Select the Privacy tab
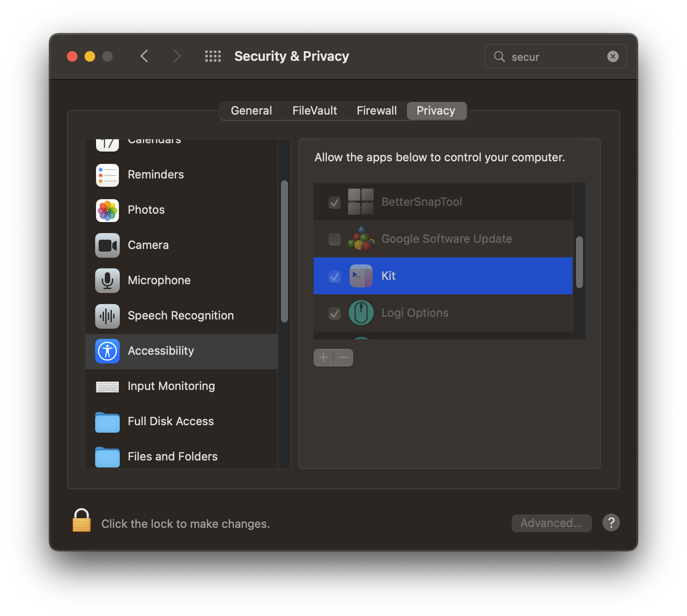 (436, 111)
